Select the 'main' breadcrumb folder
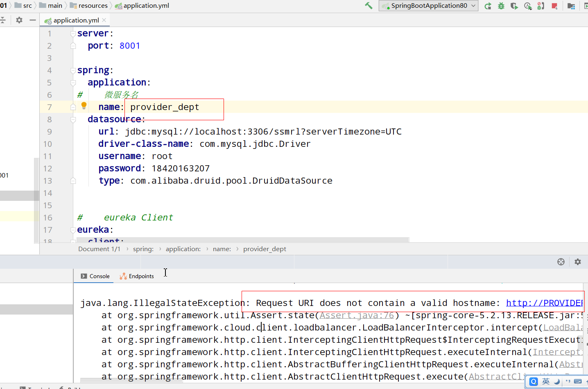 coord(51,5)
